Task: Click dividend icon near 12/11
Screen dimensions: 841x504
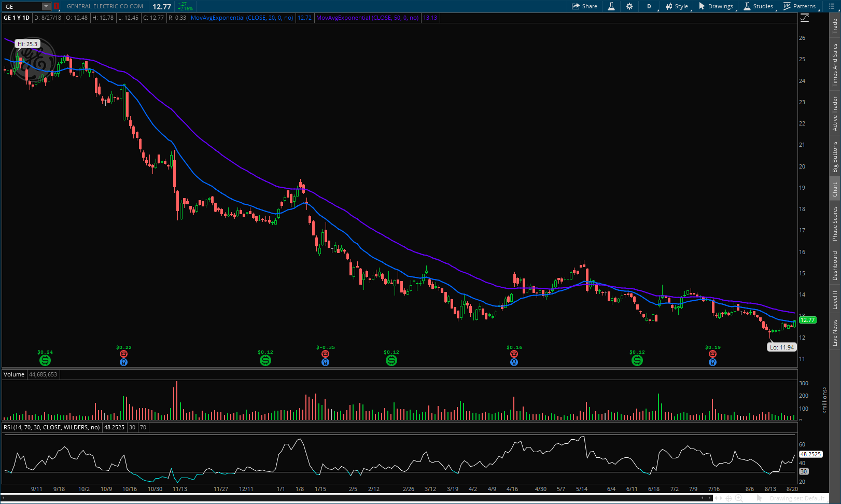Action: pos(265,360)
